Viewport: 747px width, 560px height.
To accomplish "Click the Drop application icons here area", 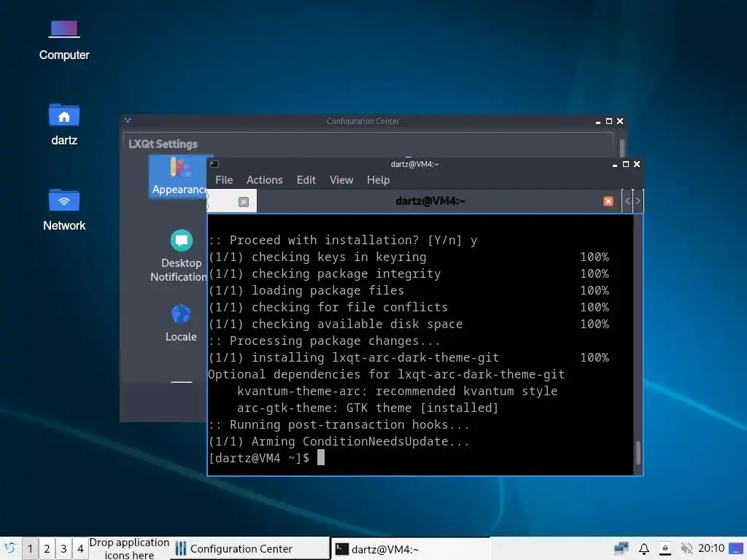I will coord(129,548).
